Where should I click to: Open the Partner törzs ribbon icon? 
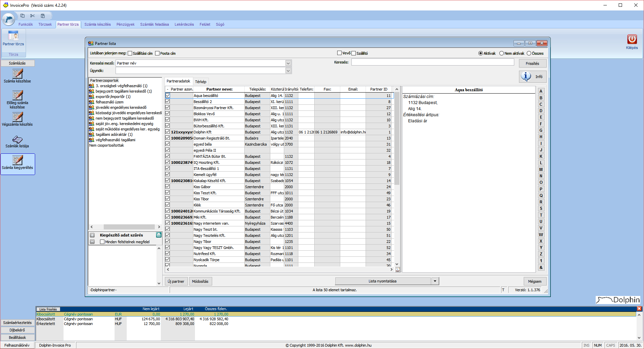[13, 38]
